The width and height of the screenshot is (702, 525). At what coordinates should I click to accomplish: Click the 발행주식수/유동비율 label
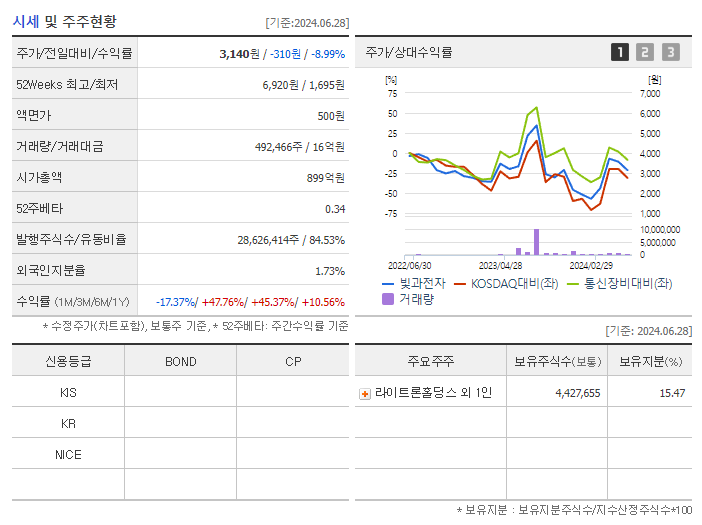coord(71,239)
